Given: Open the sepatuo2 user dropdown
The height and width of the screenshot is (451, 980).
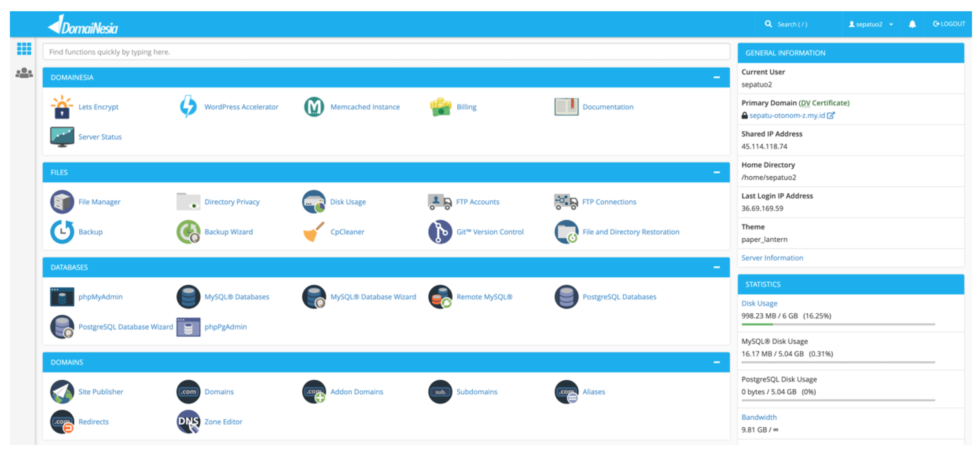Looking at the screenshot, I should coord(871,24).
